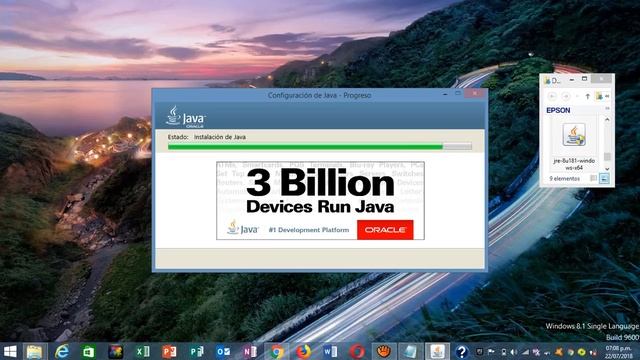The width and height of the screenshot is (640, 360).
Task: Open recent locations dropdown in Explorer
Action: (x=578, y=96)
